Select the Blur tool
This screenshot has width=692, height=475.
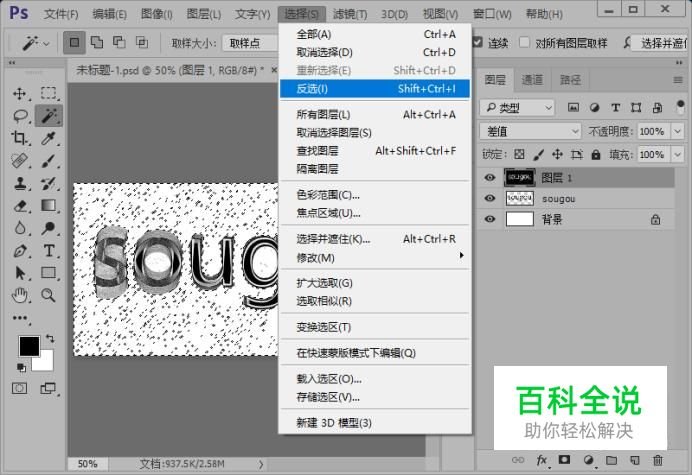[19, 228]
